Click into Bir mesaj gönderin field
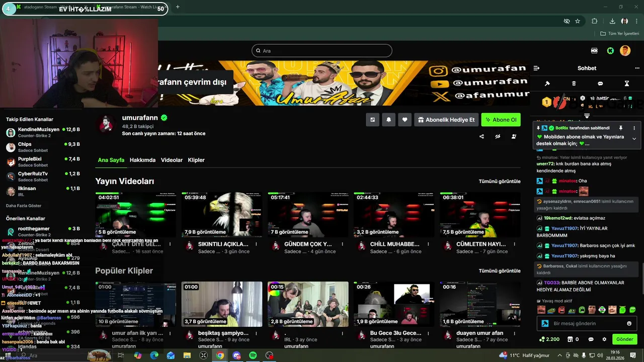644x362 pixels. coord(586,323)
